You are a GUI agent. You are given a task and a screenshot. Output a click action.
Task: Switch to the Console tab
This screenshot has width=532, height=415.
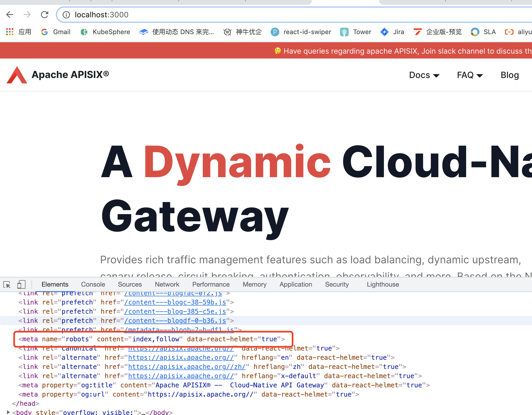tap(93, 284)
